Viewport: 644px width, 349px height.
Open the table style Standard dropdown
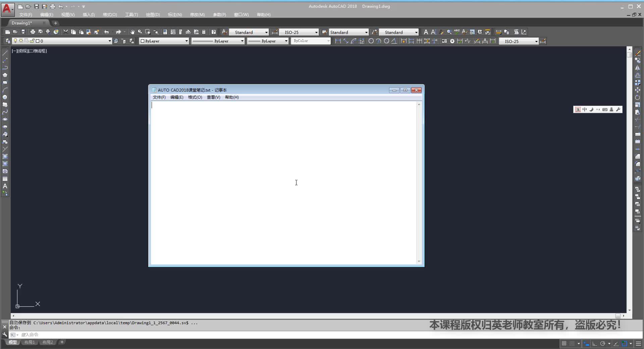(348, 32)
